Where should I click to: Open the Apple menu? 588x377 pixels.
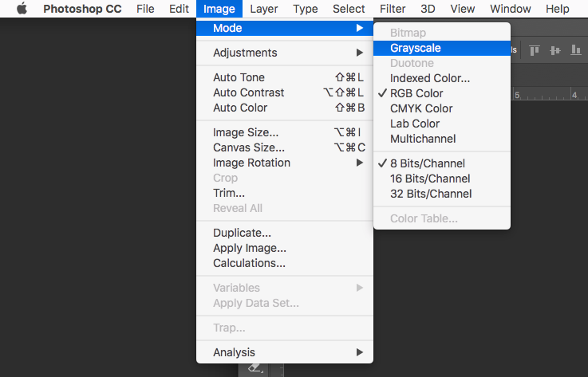point(22,9)
